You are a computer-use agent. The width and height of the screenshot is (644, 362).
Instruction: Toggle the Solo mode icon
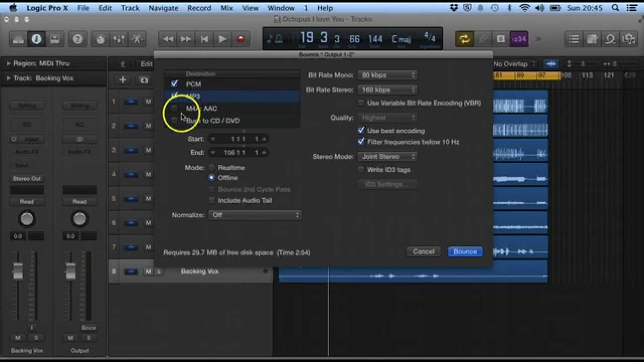pos(501,39)
